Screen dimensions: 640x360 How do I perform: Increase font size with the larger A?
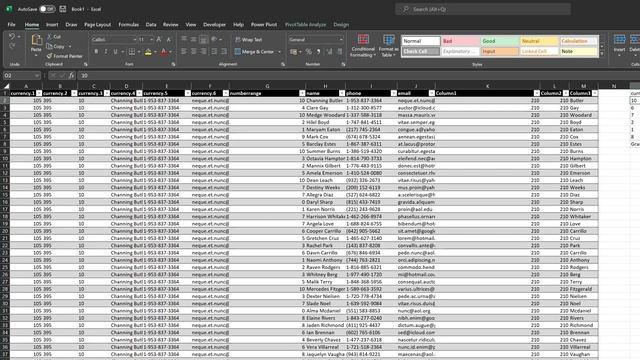tap(159, 40)
